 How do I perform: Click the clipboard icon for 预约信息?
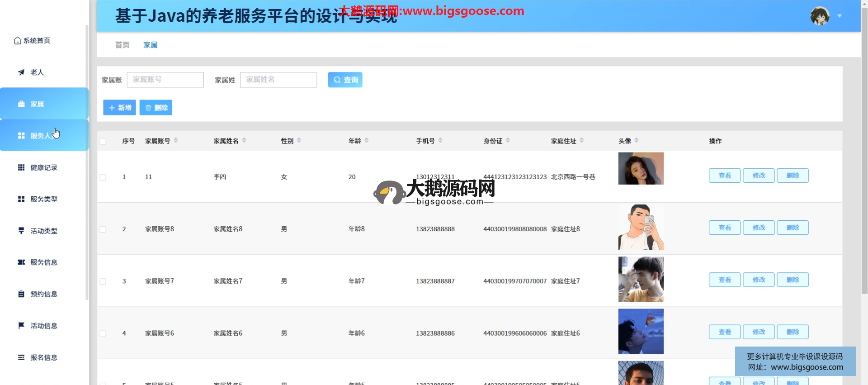[21, 294]
